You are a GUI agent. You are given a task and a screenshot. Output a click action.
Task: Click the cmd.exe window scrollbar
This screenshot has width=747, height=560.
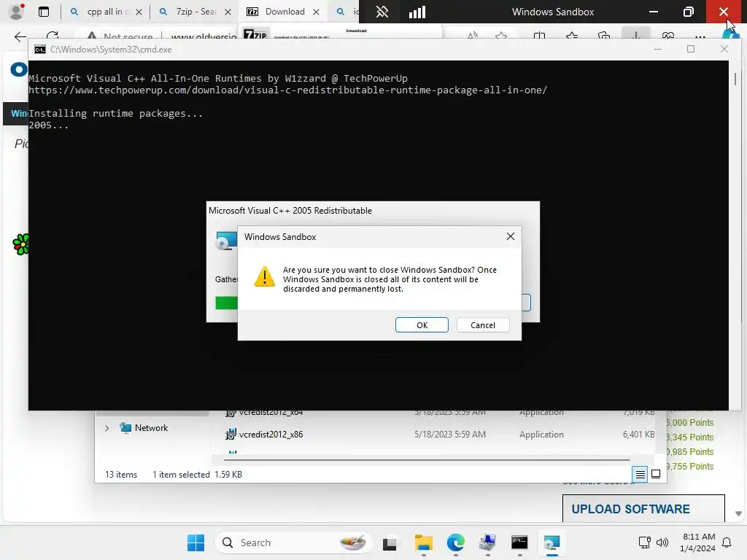tap(735, 79)
